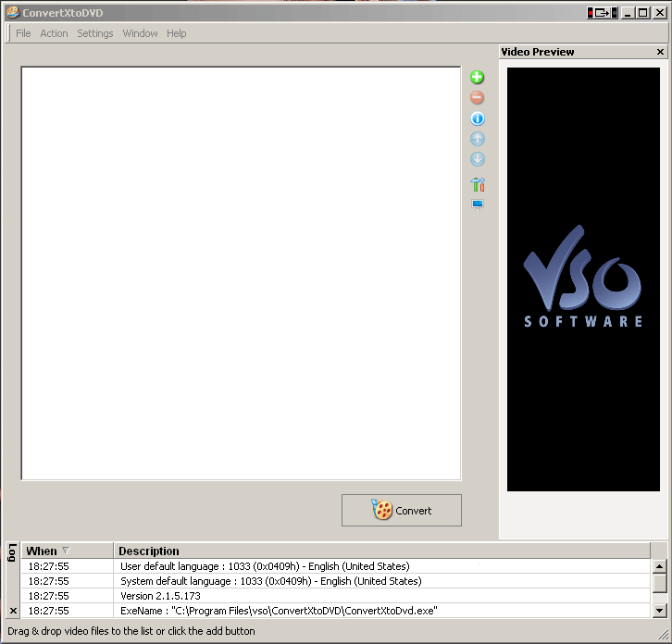This screenshot has width=672, height=644.
Task: Open the blue information icon
Action: click(478, 118)
